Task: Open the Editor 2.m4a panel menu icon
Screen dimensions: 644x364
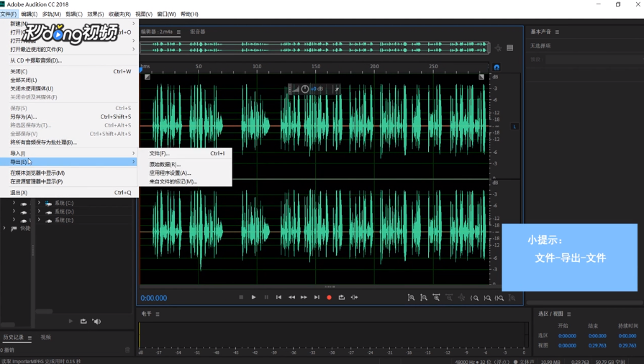Action: (x=178, y=32)
